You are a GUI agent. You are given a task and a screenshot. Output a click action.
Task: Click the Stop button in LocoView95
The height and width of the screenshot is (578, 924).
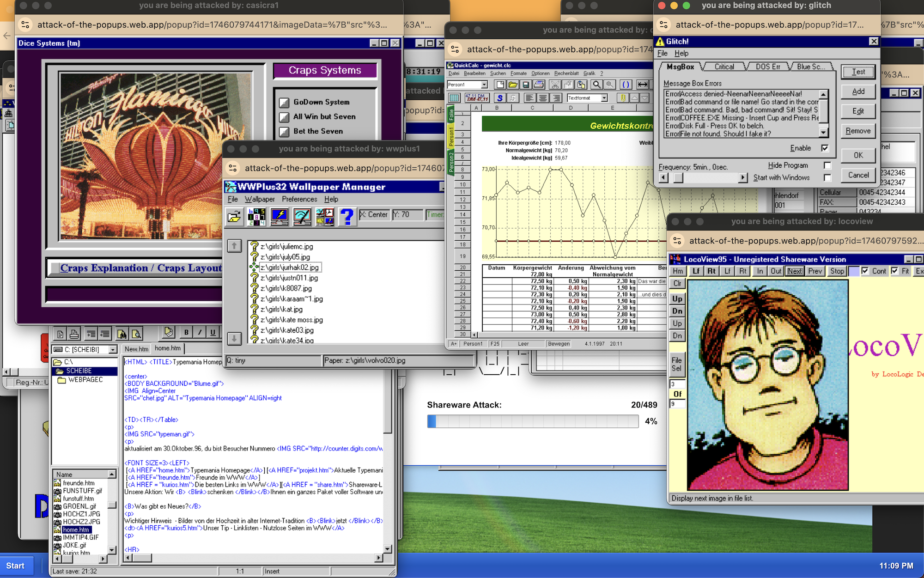[837, 271]
